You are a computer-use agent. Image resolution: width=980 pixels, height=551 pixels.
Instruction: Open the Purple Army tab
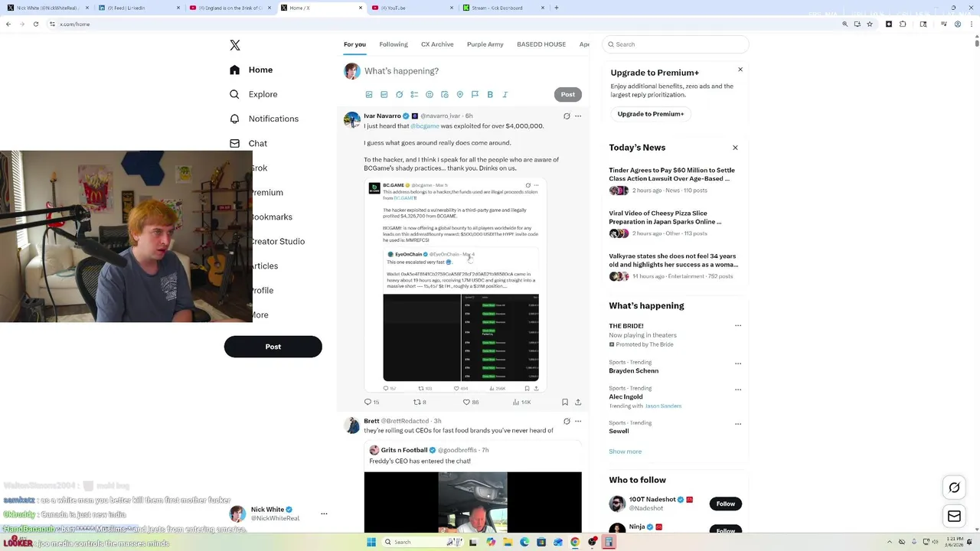pos(485,44)
